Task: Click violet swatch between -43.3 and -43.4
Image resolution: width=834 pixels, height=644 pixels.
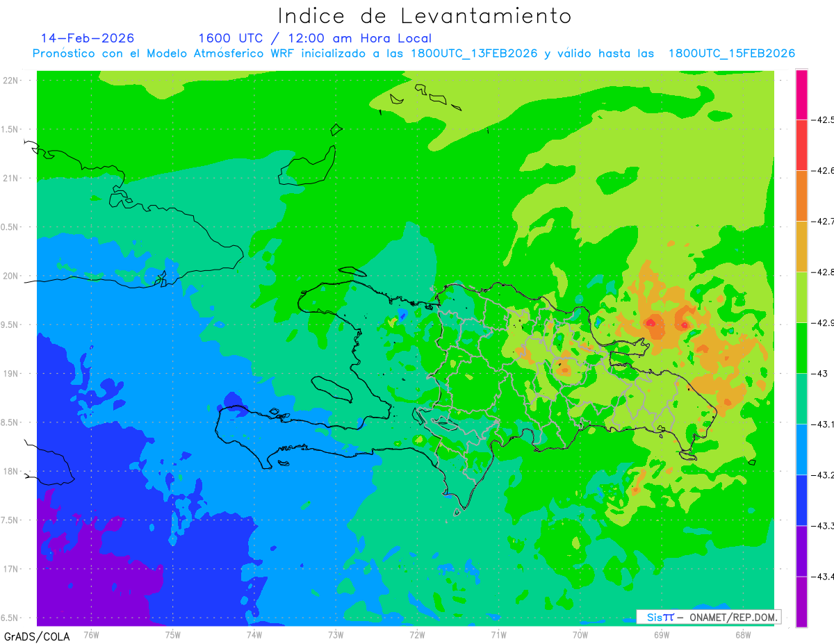Action: (801, 551)
